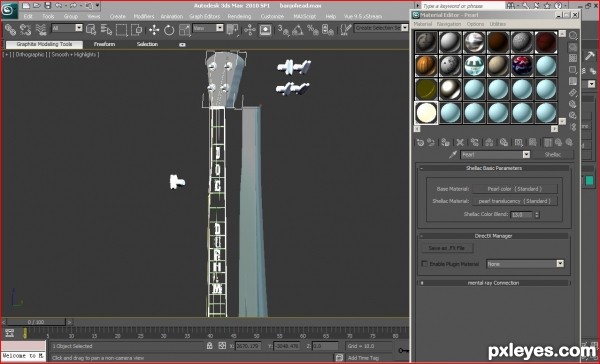Collapse the DirectX Manager rollout
Screen dimensions: 600x364
(x=494, y=236)
